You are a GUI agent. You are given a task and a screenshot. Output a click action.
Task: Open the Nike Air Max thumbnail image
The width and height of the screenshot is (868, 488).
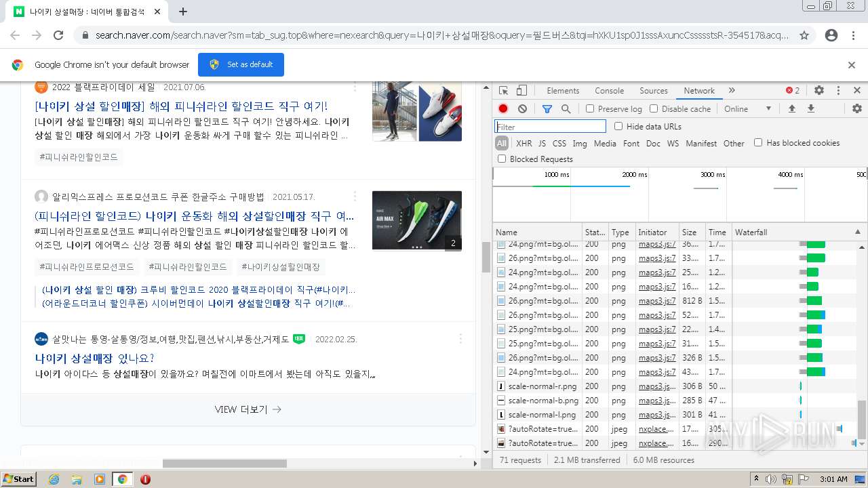click(417, 221)
